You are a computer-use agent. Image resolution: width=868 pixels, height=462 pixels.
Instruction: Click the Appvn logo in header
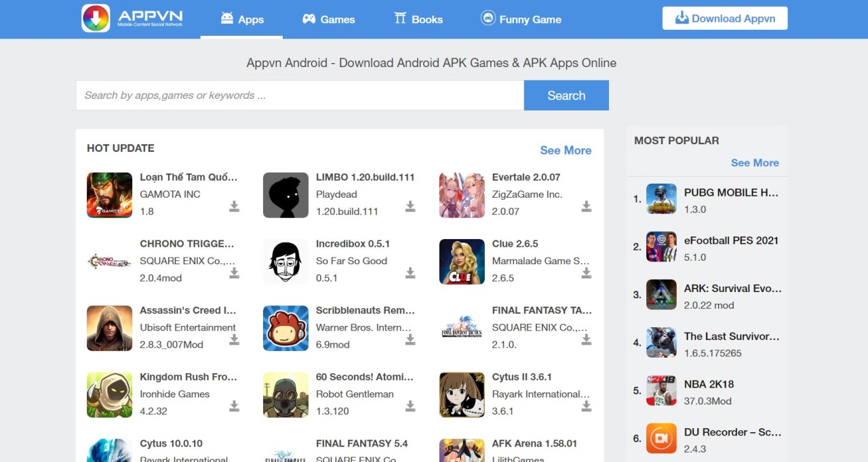[132, 18]
